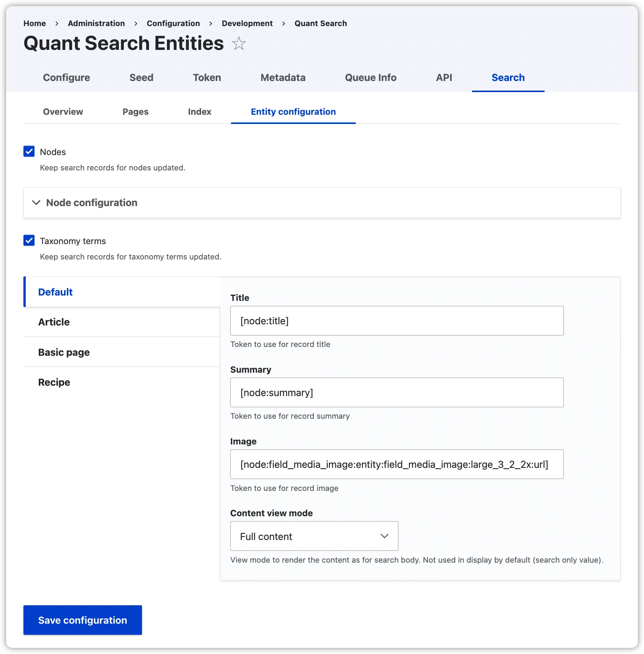Choose the Recipe content type
Screen dimensions: 644x654
point(54,382)
